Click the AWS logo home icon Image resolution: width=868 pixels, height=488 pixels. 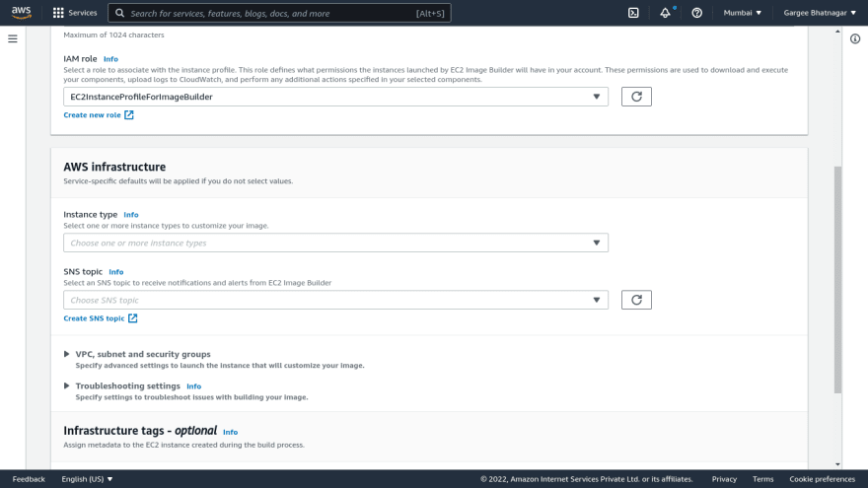pos(22,12)
